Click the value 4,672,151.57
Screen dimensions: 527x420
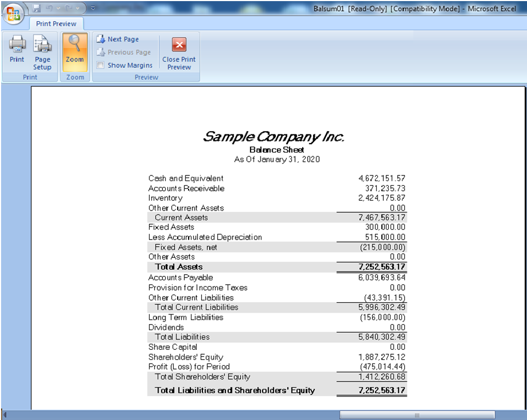coord(382,178)
